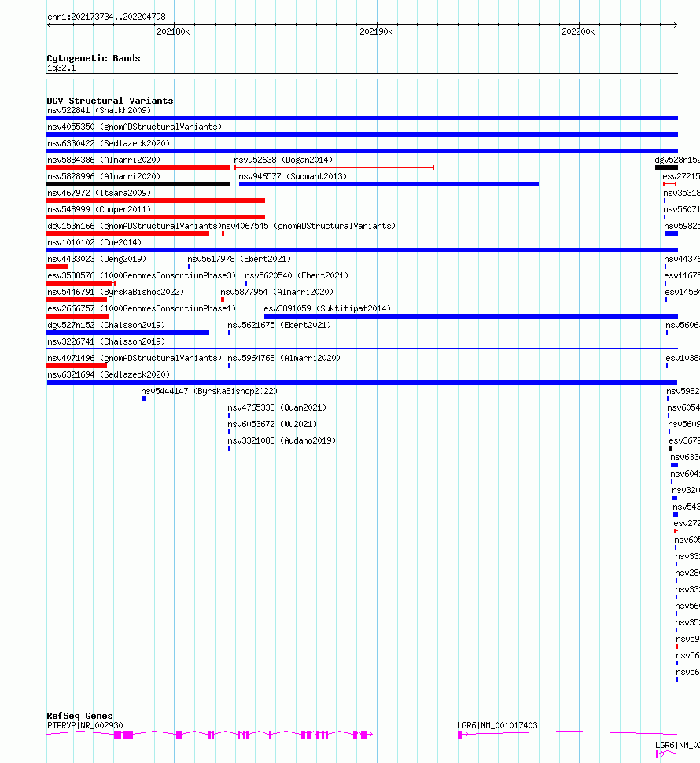This screenshot has width=700, height=763.
Task: Select the RefSeq Genes track title
Action: click(x=79, y=716)
